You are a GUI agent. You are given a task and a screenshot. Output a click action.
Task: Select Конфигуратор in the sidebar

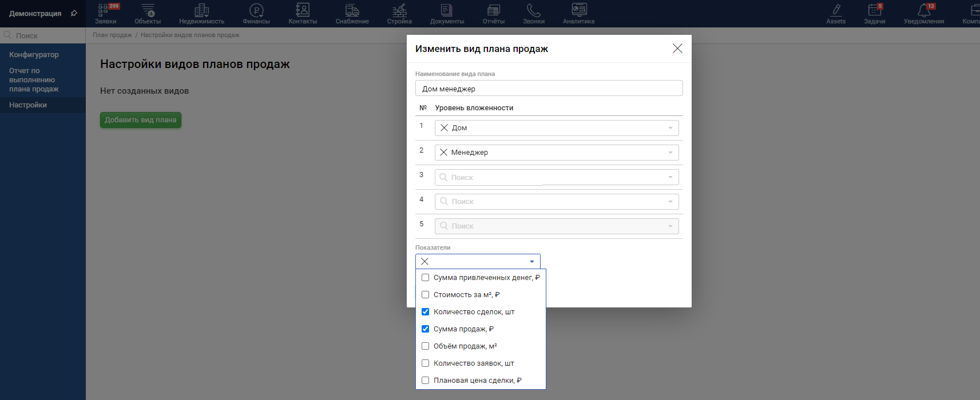click(34, 55)
